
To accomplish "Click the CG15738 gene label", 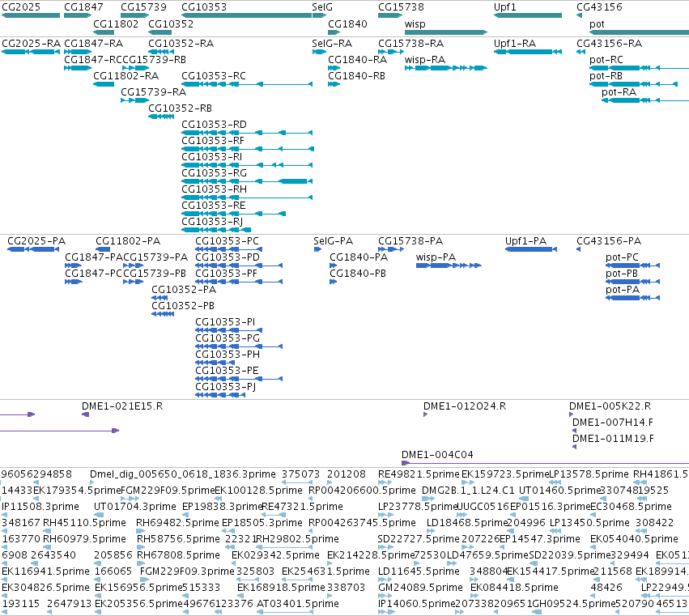I will click(x=402, y=7).
